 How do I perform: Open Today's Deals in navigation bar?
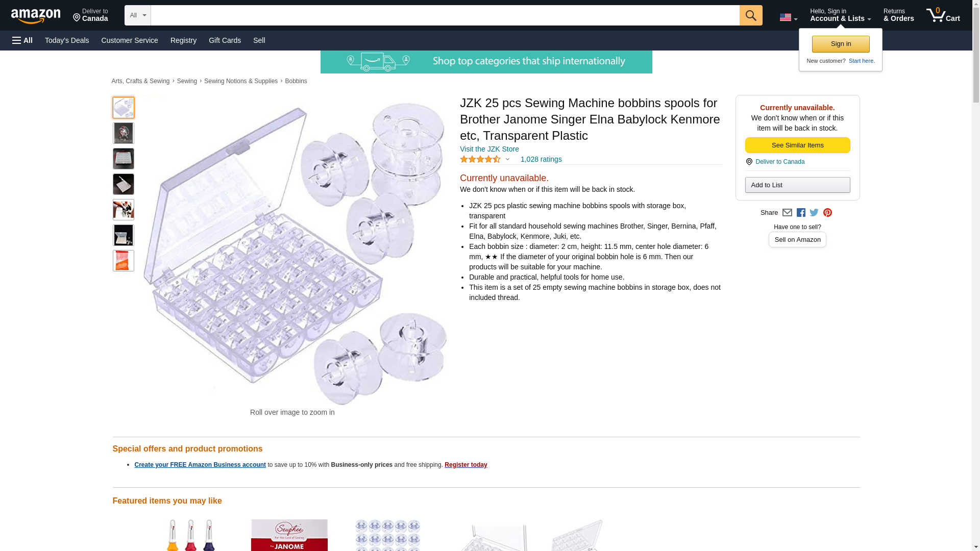(67, 40)
